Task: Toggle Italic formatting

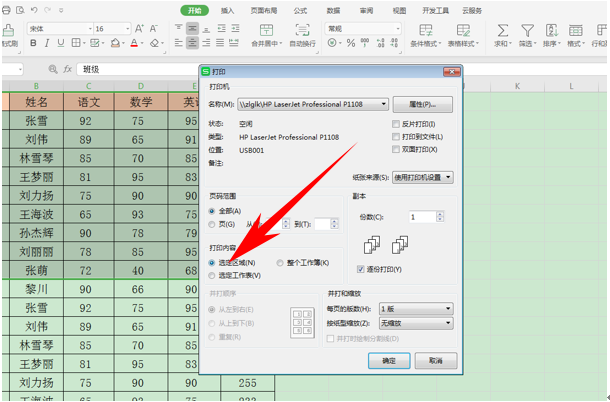Action: 47,43
